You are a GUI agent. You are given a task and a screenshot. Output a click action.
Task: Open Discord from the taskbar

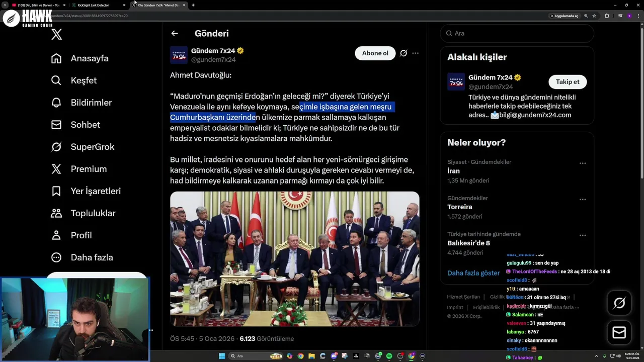[x=334, y=356]
